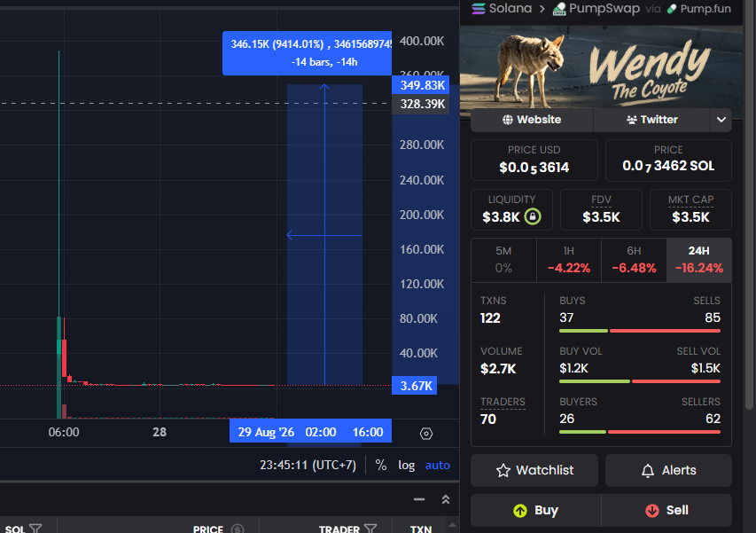Click the Sell button
756x533 pixels.
point(666,510)
